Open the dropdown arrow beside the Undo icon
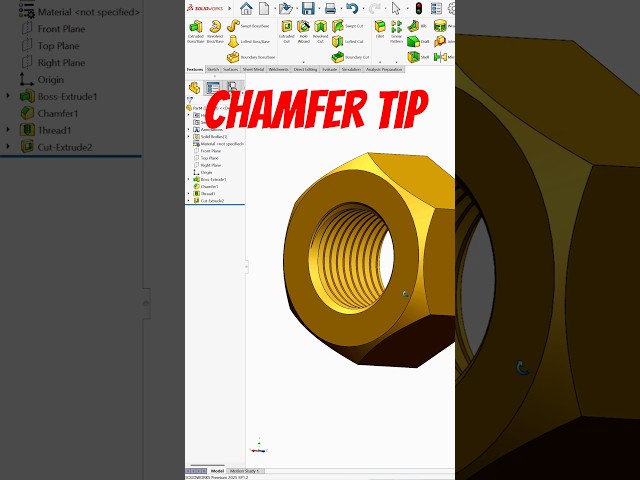640x480 pixels. (362, 8)
